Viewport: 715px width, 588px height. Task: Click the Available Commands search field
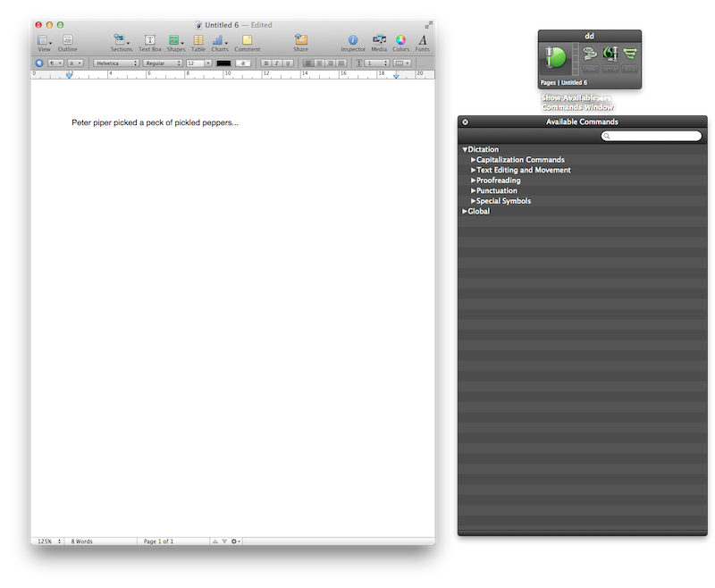[x=652, y=136]
